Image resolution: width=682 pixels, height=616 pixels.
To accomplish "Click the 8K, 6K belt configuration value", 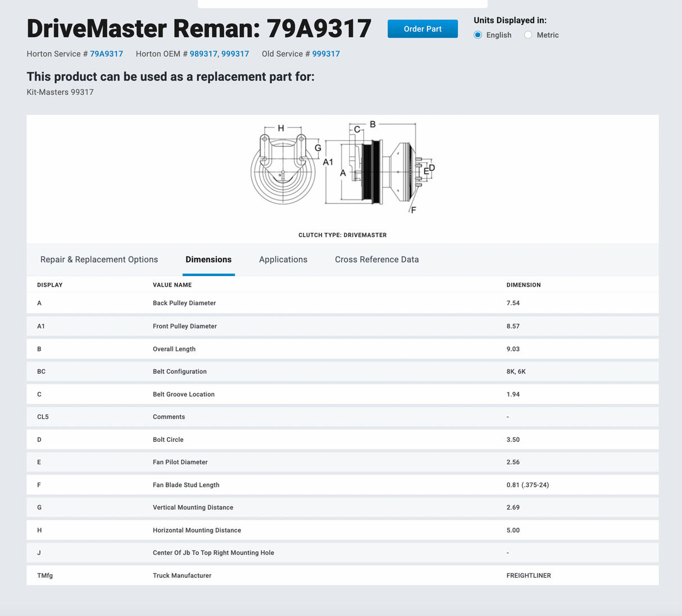I will 516,372.
